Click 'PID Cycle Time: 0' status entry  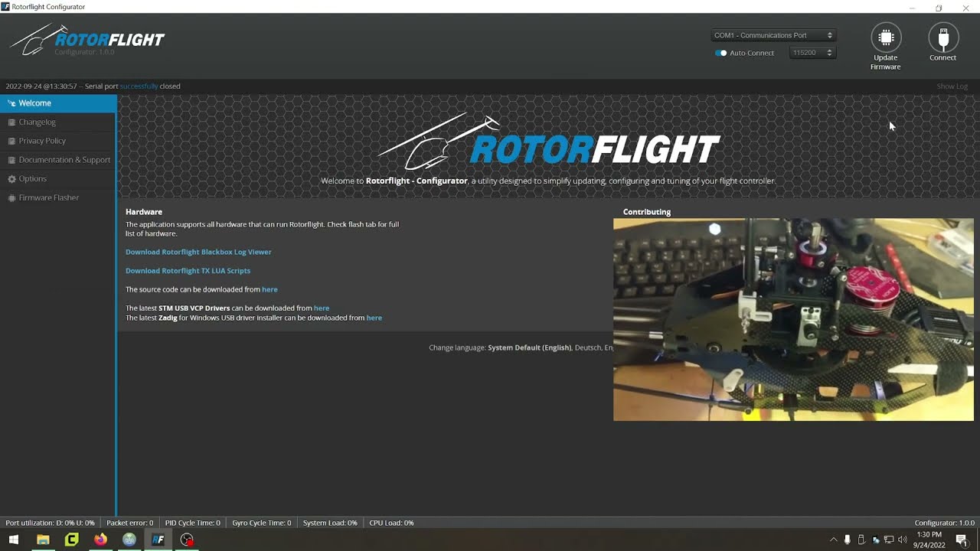point(193,523)
